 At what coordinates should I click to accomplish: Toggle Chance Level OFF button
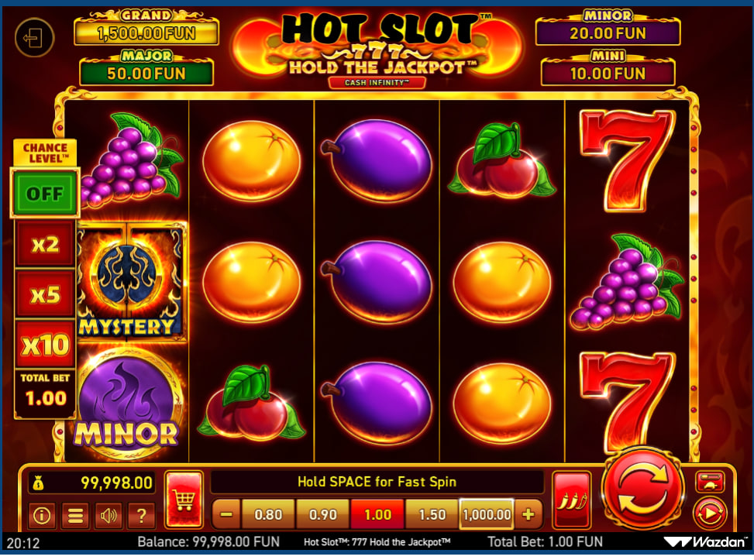tap(45, 193)
